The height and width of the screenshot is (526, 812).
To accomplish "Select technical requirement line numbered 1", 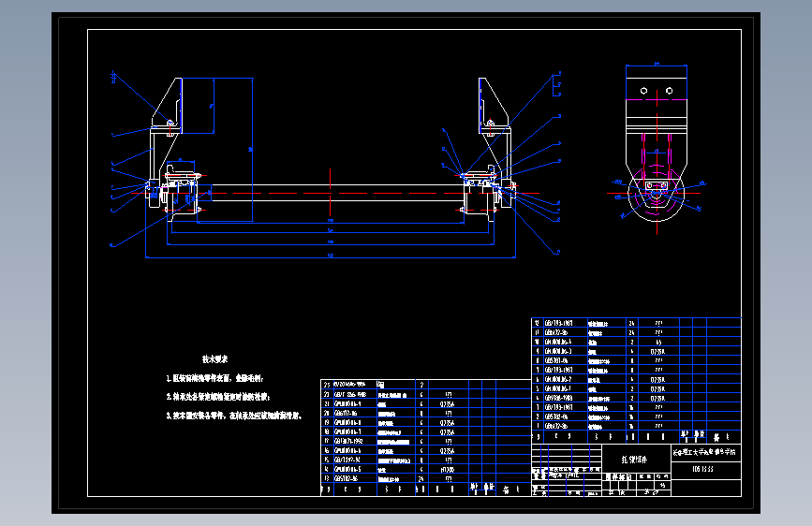I will [x=215, y=378].
